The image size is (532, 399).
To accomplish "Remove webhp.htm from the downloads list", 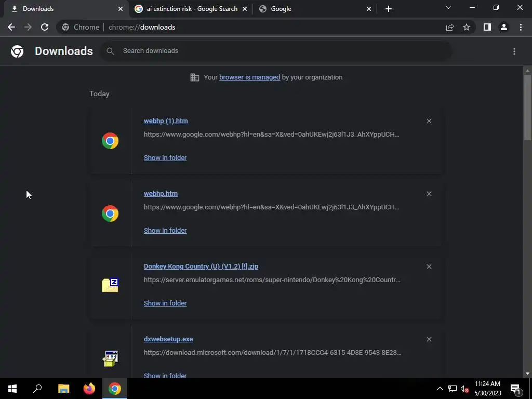I will (429, 194).
